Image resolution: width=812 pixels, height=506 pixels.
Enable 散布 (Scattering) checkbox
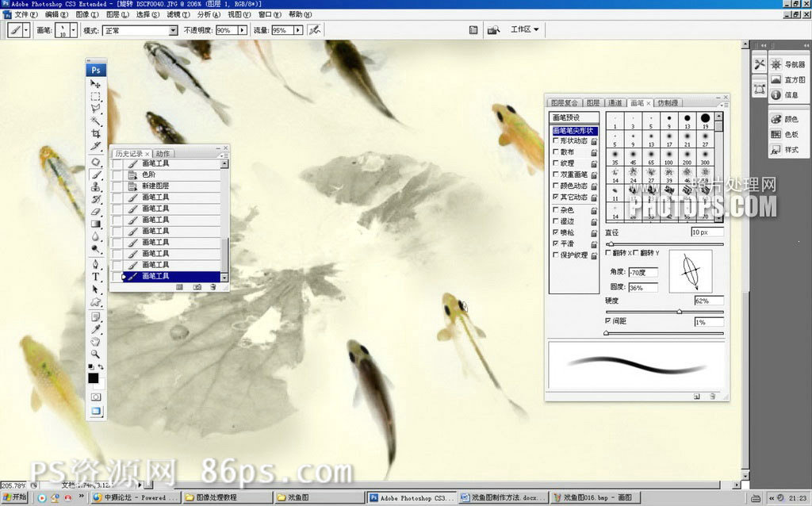[x=556, y=151]
